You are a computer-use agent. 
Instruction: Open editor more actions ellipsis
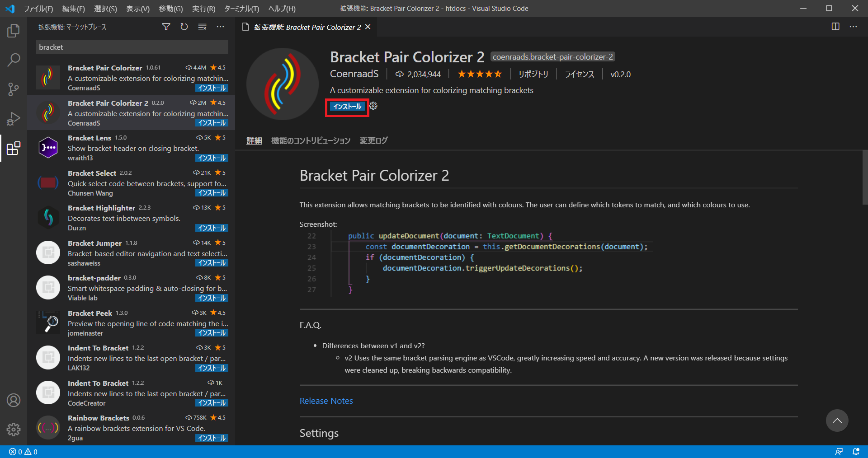click(853, 27)
